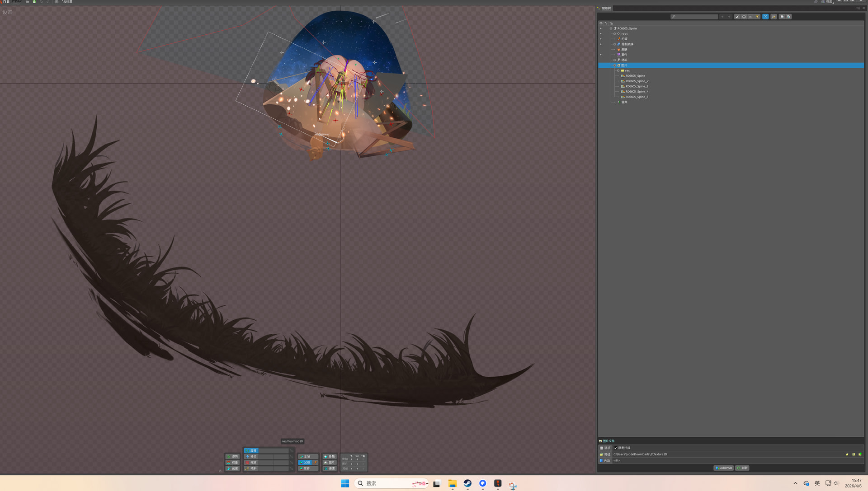Image resolution: width=868 pixels, height=491 pixels.
Task: Toggle the 限制扫描 checkbox
Action: pos(615,448)
